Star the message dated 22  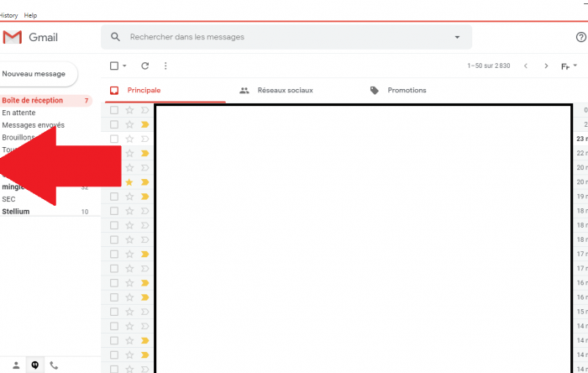point(129,154)
